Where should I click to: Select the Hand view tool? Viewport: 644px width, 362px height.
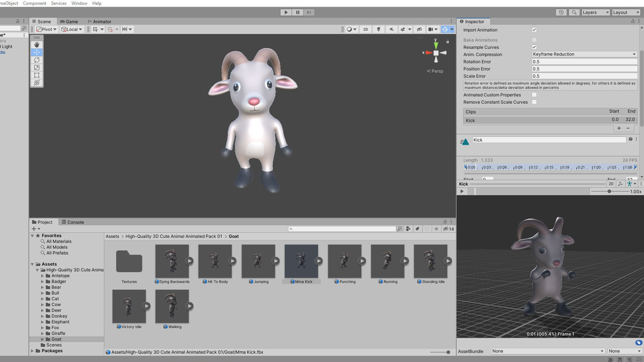[37, 45]
